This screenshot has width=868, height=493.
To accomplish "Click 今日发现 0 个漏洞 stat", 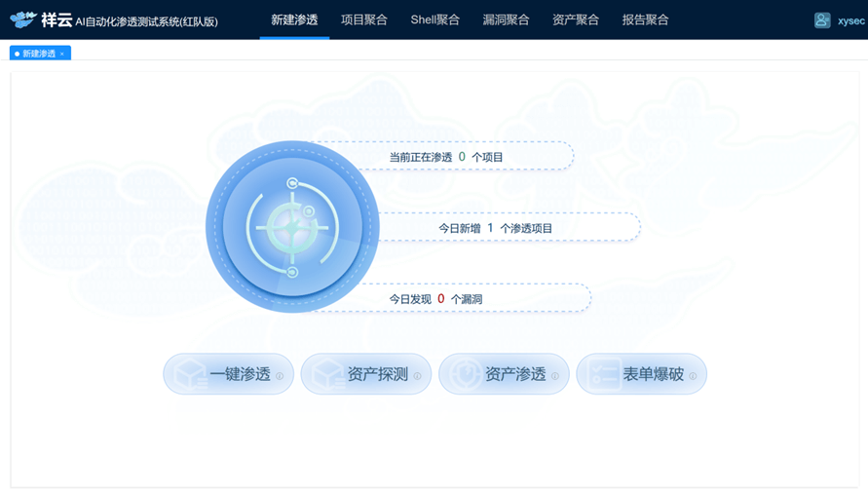I will (435, 299).
